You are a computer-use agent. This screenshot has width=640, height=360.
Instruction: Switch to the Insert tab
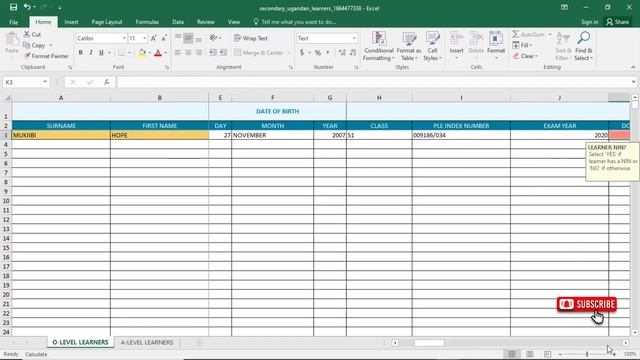point(71,22)
